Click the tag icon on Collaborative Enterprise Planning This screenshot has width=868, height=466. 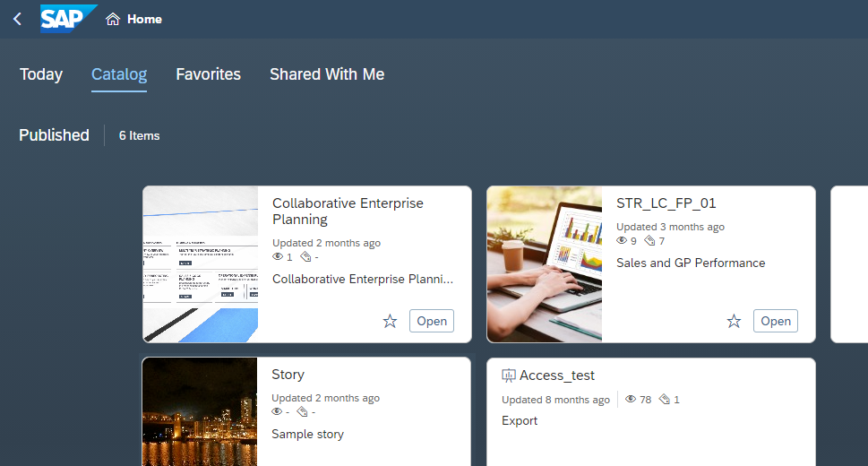(305, 257)
